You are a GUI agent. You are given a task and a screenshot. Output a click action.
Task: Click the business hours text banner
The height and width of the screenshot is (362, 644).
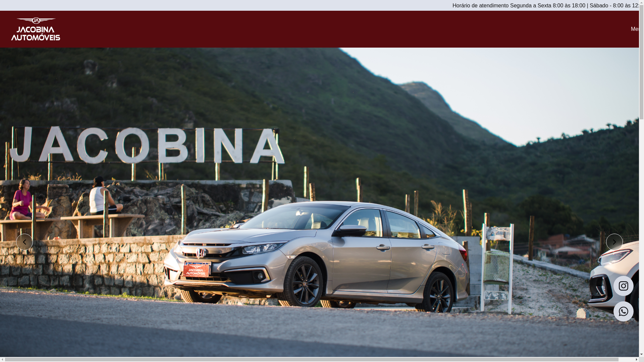point(546,5)
